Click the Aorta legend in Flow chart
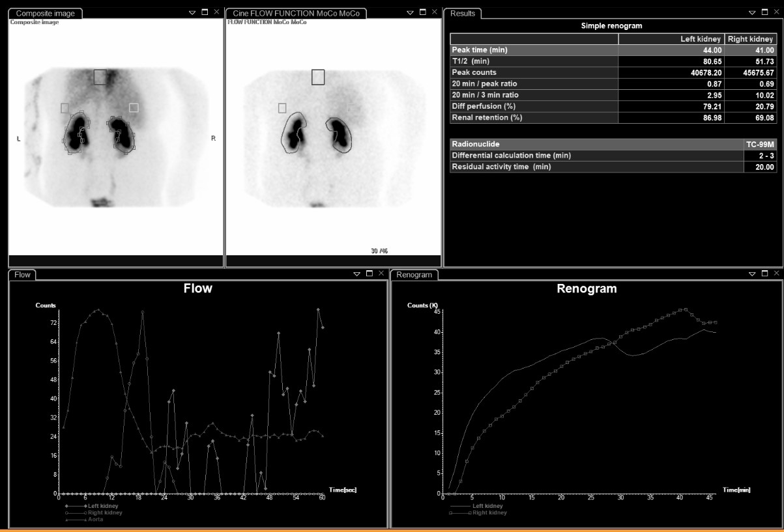 (x=96, y=520)
